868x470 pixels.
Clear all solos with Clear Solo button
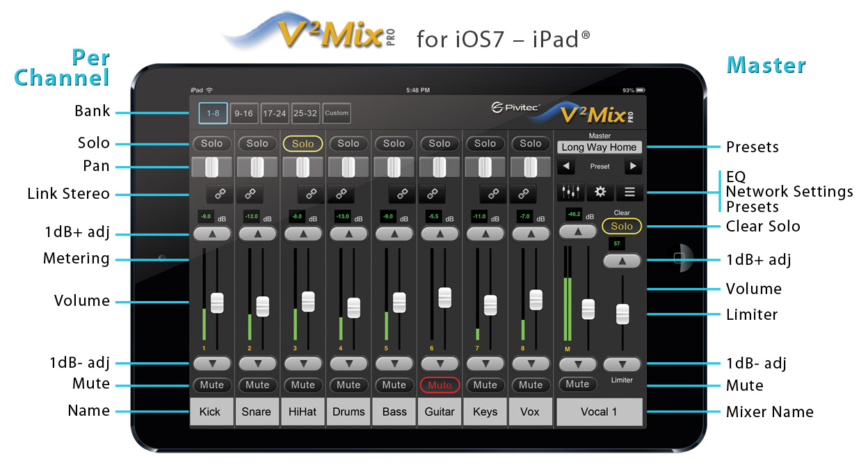(622, 226)
